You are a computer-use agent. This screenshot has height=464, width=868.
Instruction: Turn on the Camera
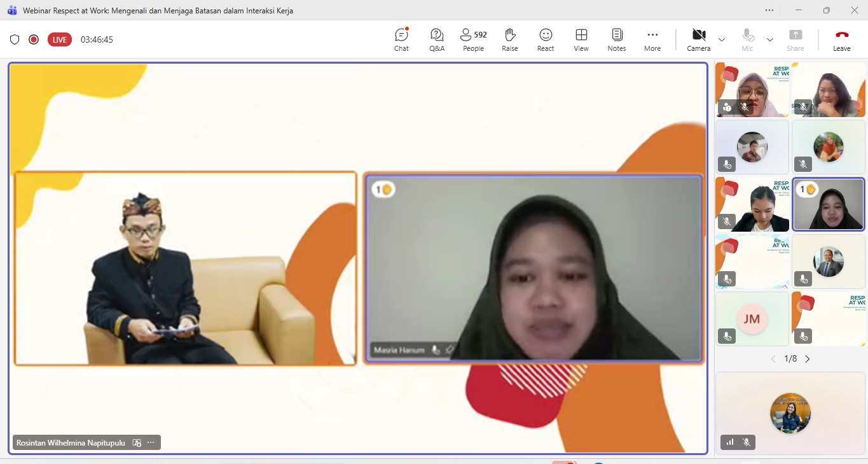pos(698,39)
